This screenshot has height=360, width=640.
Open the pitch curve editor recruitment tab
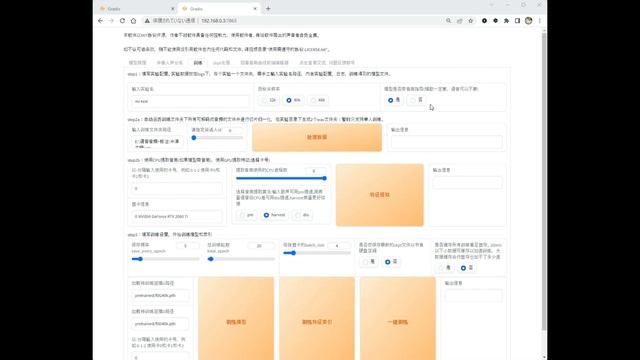264,63
